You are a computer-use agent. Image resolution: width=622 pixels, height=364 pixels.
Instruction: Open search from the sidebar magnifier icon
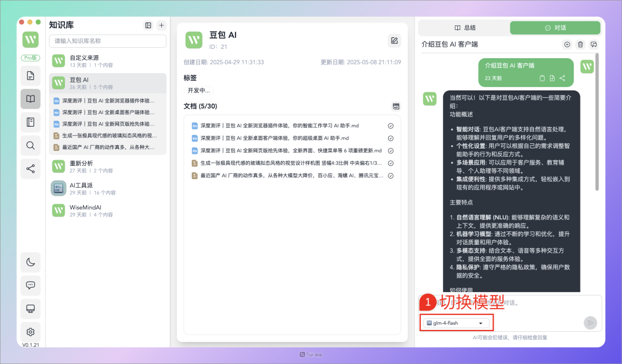pos(31,146)
